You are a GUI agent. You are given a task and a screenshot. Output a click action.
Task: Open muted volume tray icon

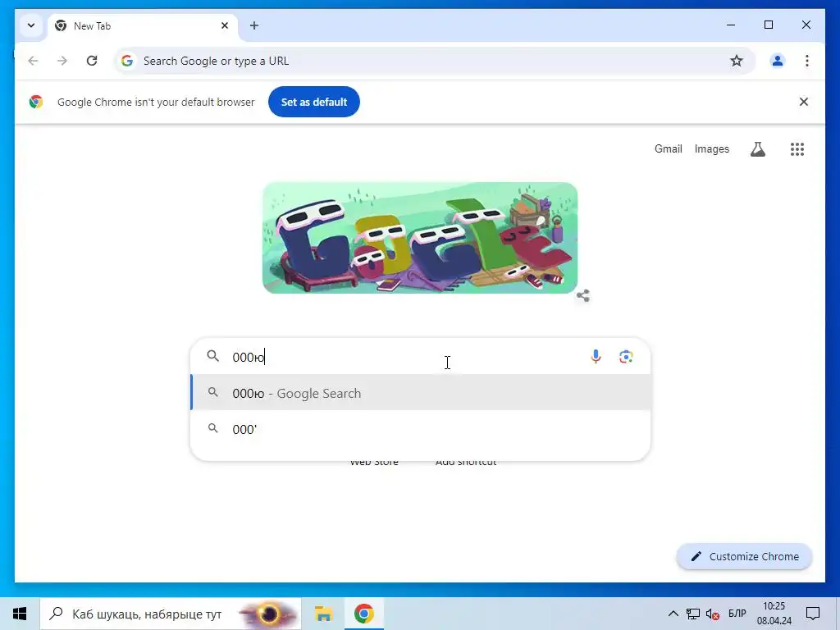(x=713, y=614)
